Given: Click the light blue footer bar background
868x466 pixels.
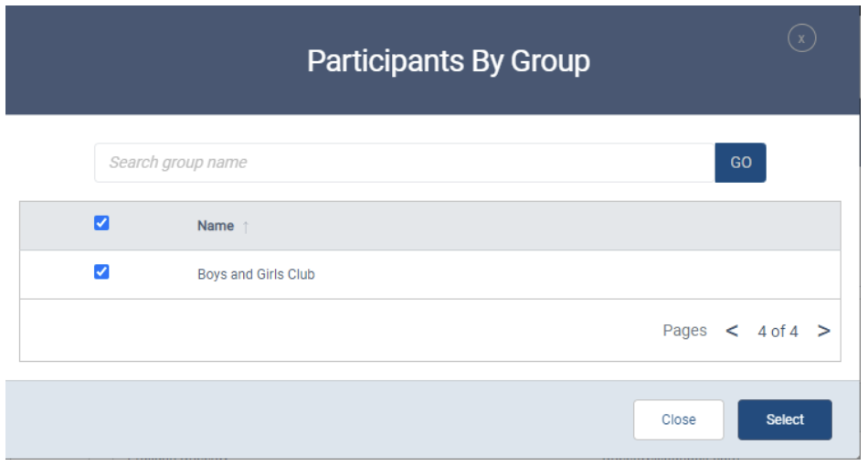Looking at the screenshot, I should pos(320,419).
